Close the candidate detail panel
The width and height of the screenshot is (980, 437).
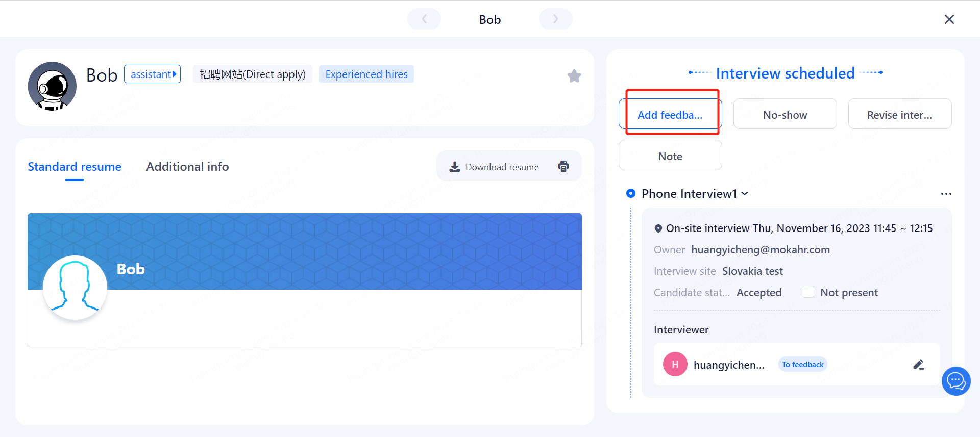[949, 19]
